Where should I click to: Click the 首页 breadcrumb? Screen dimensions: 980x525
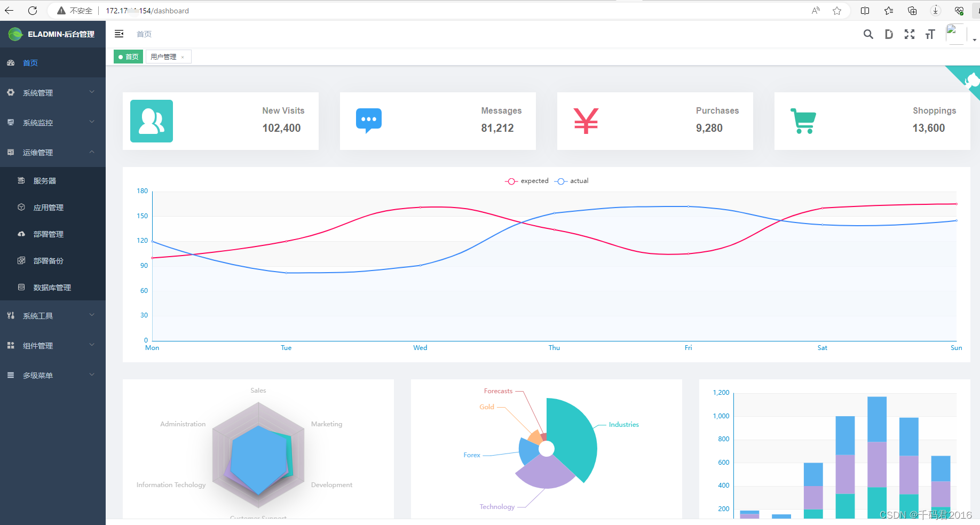click(x=144, y=34)
